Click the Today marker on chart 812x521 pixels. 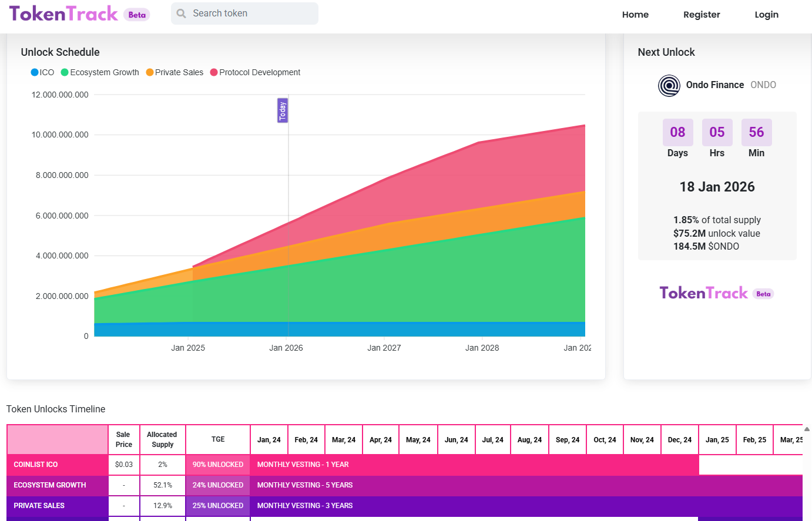click(x=283, y=110)
